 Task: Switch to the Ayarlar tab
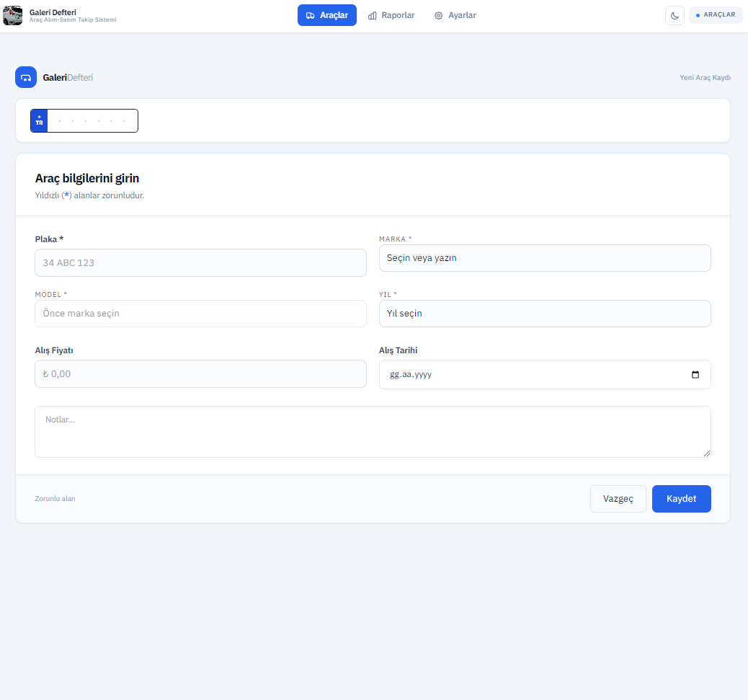[455, 15]
